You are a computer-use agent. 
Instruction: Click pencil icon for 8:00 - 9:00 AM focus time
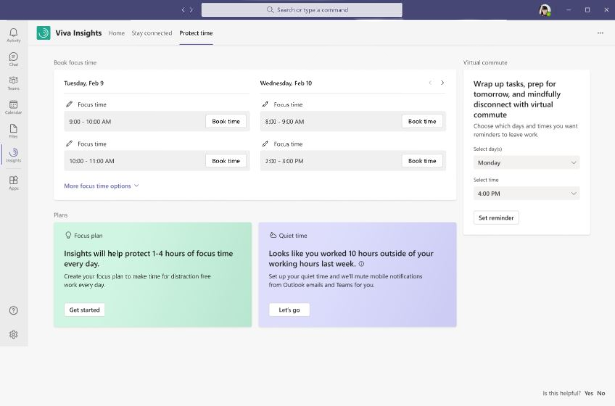pos(265,104)
